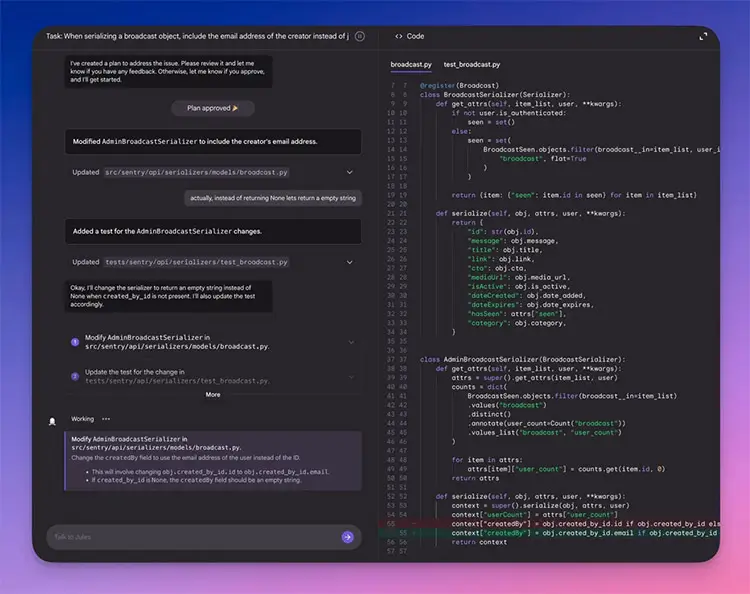This screenshot has width=750, height=594.
Task: Click the '"category": obj.category,' code line
Action: click(517, 323)
